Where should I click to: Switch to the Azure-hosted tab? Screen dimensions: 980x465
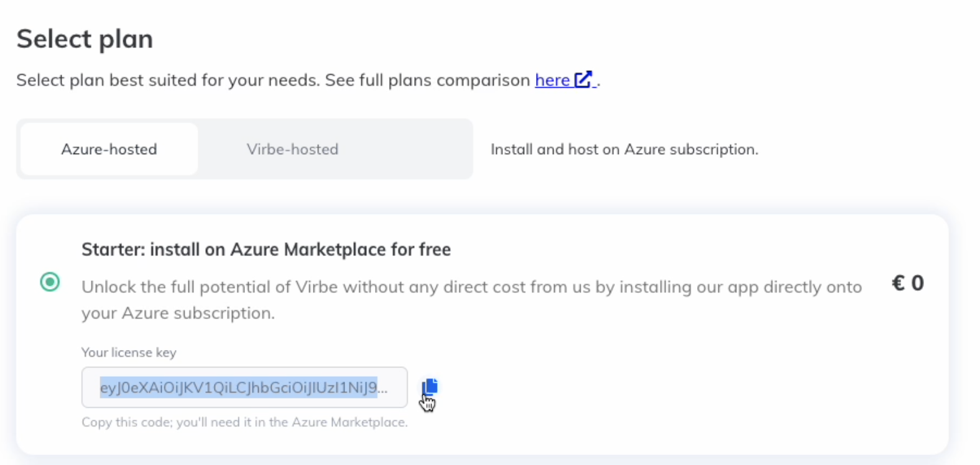click(x=109, y=149)
